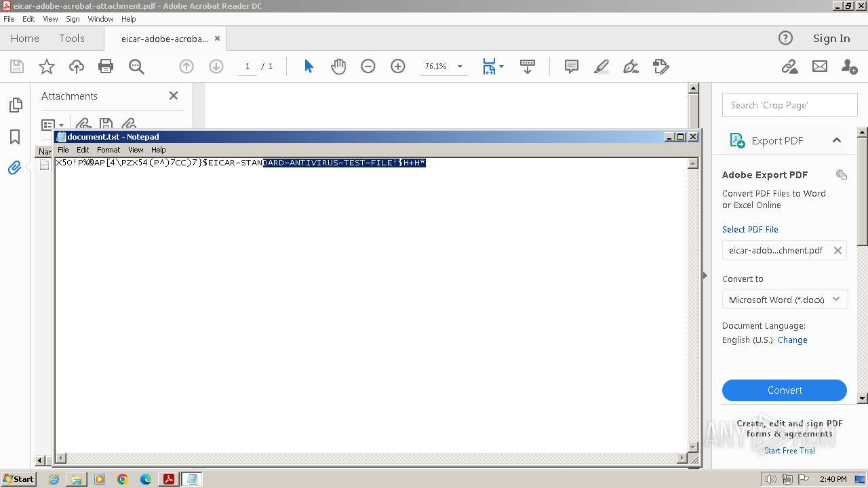Click the page number input box

(248, 66)
